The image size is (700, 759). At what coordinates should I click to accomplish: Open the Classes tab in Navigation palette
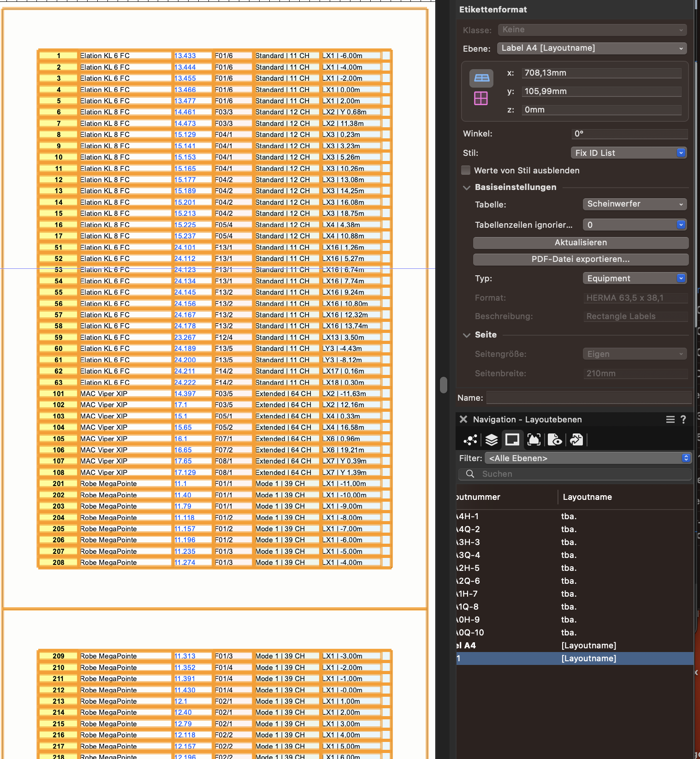(470, 440)
